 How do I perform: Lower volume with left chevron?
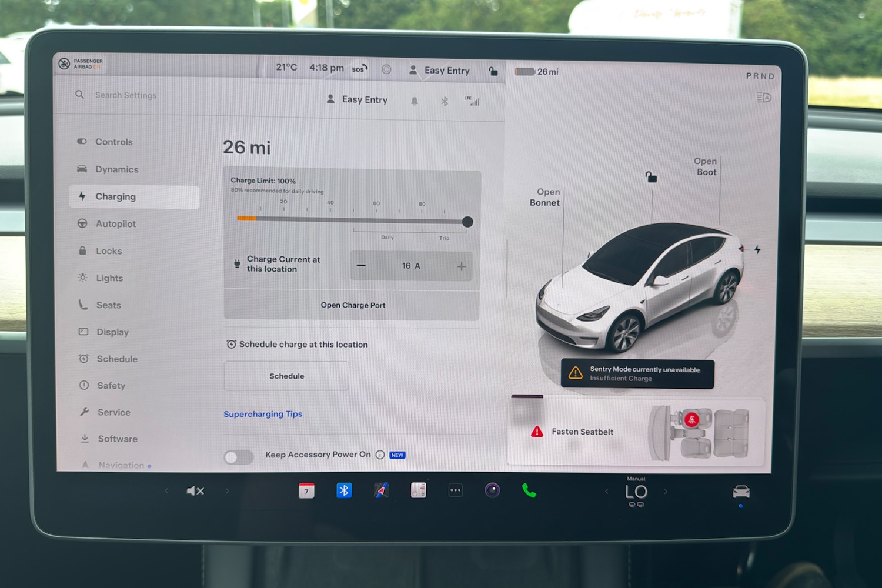click(x=166, y=490)
